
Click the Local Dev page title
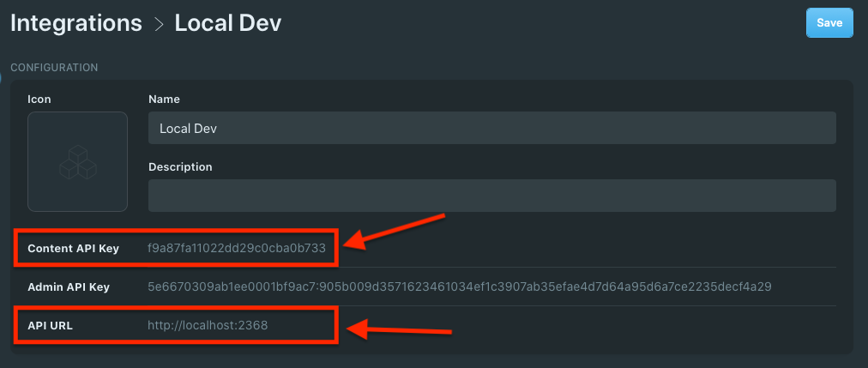pyautogui.click(x=228, y=23)
